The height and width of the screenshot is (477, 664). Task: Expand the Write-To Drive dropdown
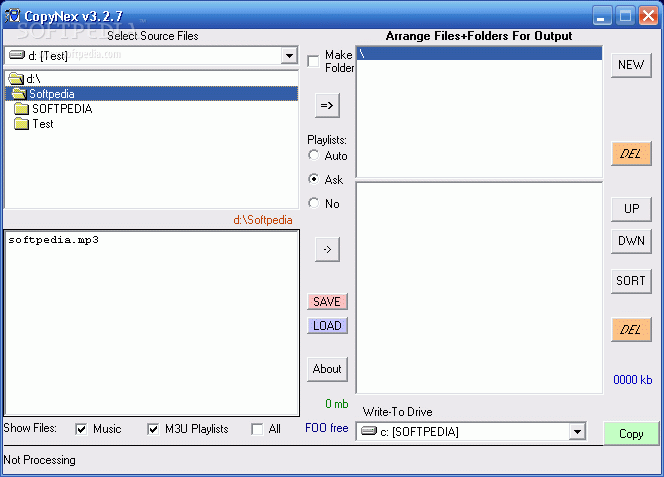tap(577, 432)
